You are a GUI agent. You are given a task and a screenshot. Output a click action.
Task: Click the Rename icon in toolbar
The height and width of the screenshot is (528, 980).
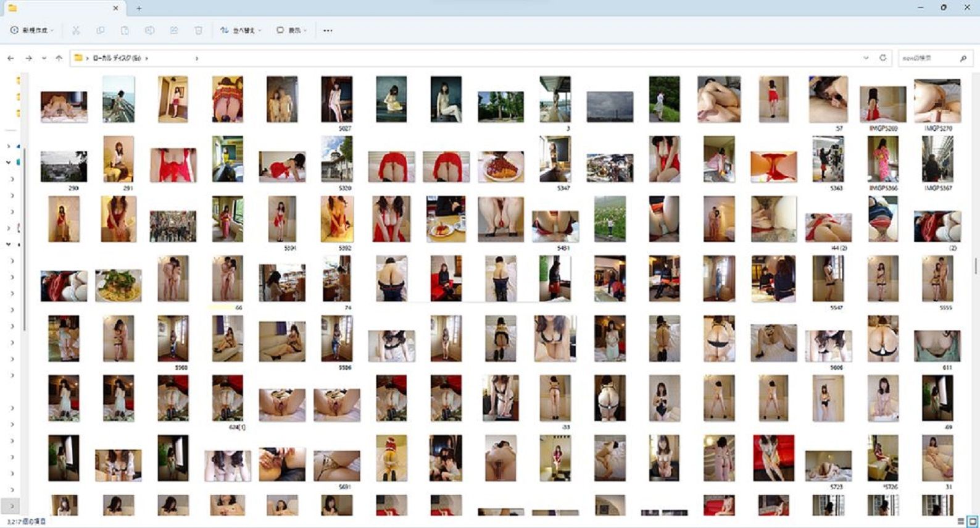click(149, 30)
